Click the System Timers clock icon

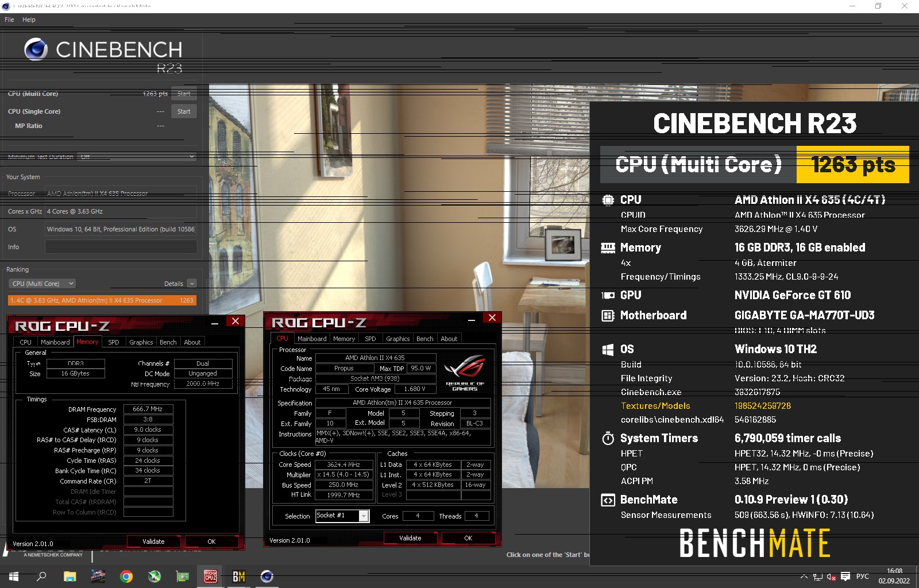pos(608,438)
